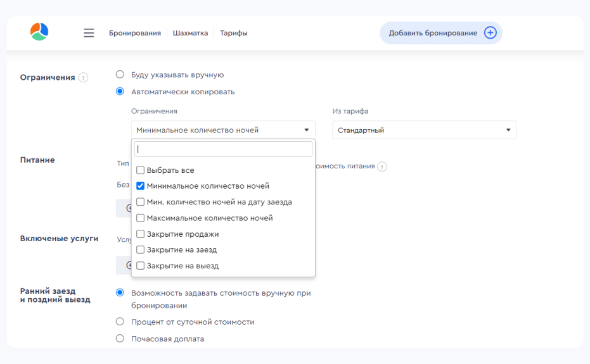This screenshot has height=364, width=590.
Task: Check Закрытие на выезд option
Action: 140,266
